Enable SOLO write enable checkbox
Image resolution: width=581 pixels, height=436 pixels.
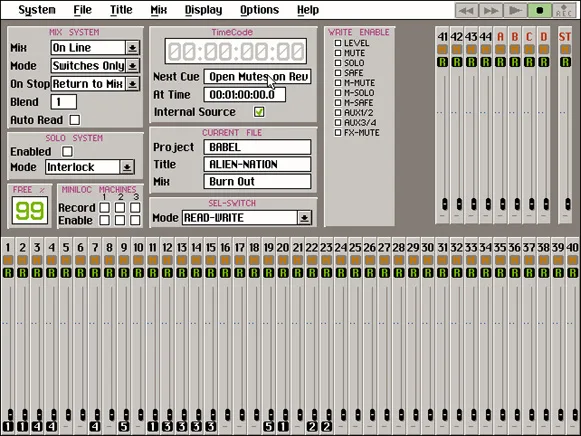pos(338,63)
